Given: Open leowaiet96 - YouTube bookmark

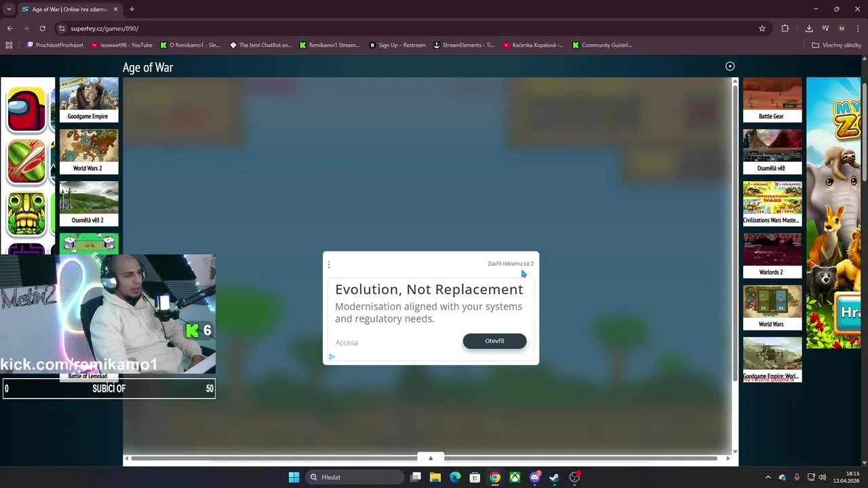Looking at the screenshot, I should point(121,45).
